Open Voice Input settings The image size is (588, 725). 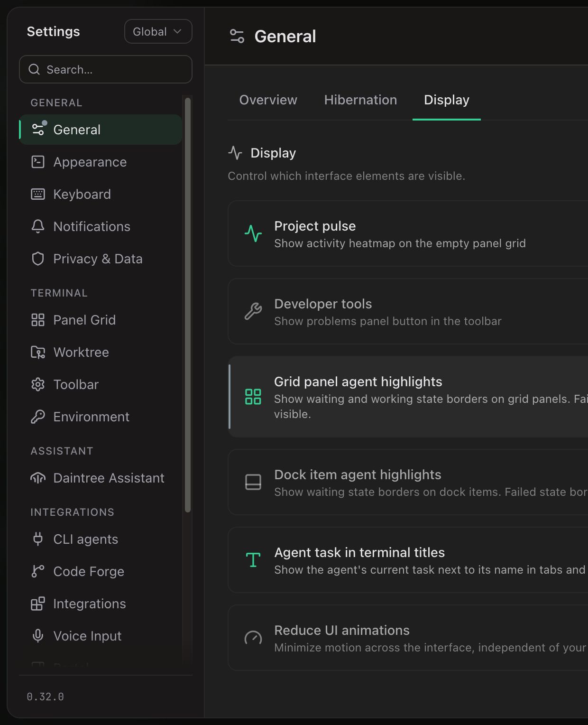click(x=101, y=636)
